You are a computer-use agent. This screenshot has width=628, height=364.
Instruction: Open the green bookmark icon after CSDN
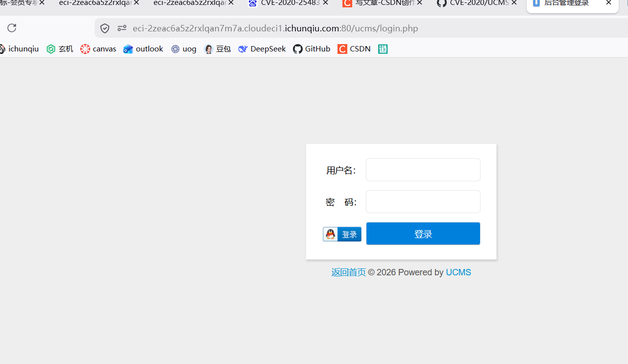point(383,49)
